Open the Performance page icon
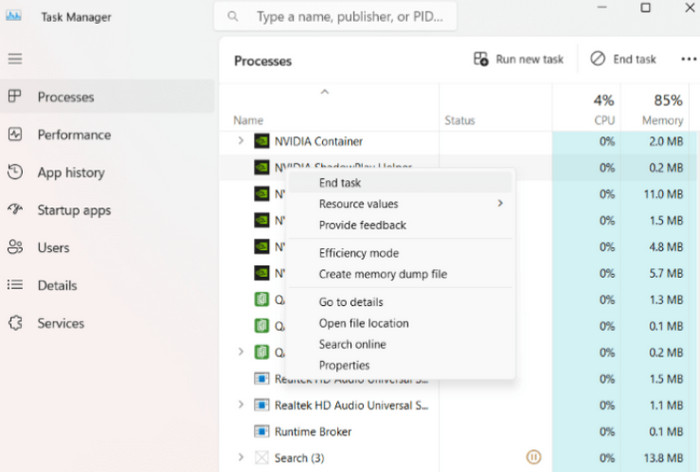The height and width of the screenshot is (472, 700). click(x=15, y=135)
